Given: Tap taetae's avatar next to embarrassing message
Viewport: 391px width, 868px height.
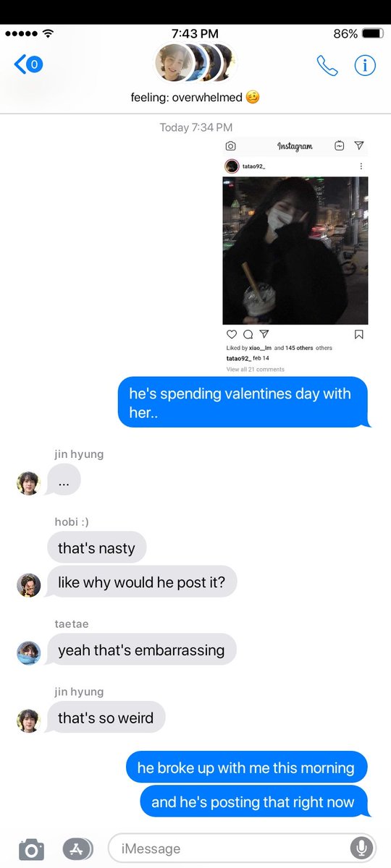Looking at the screenshot, I should [29, 652].
